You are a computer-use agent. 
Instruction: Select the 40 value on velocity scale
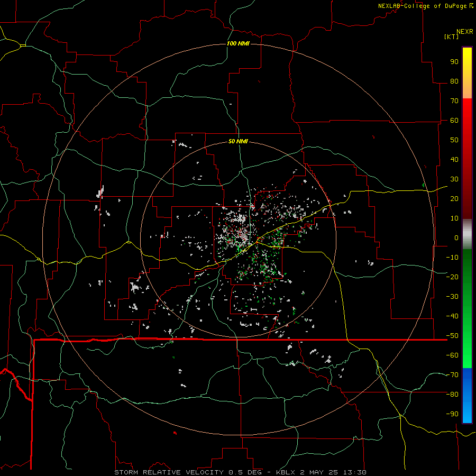coord(454,160)
